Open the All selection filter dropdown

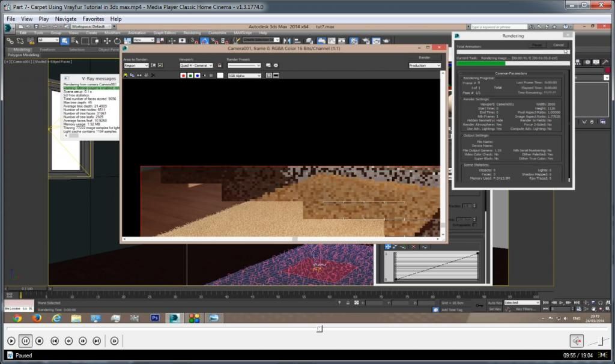48,40
